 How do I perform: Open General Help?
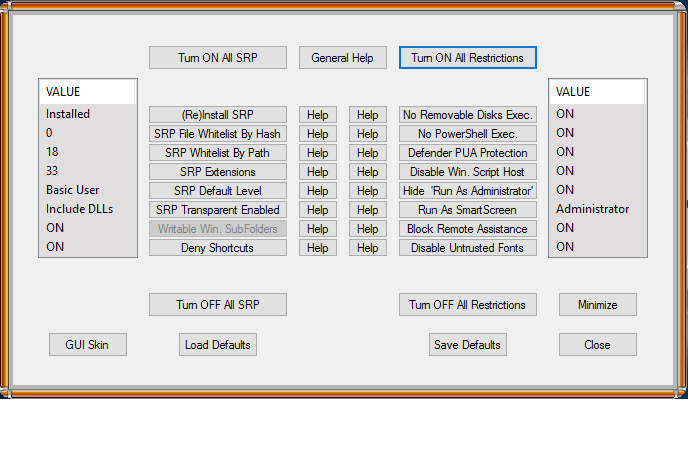click(343, 58)
